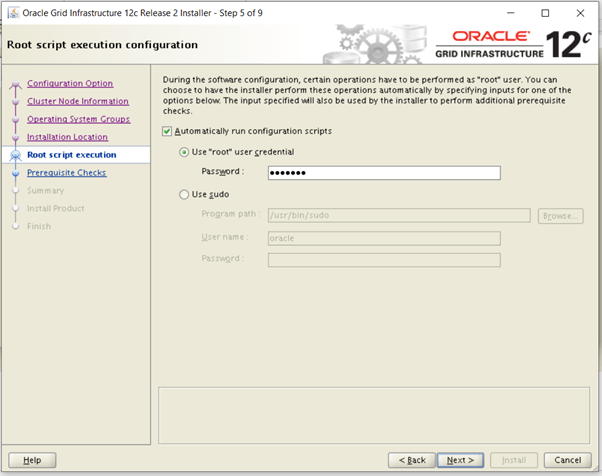Click the Prerequisite Checks step bullet icon
Viewport: 602px width, 476px height.
click(x=14, y=173)
